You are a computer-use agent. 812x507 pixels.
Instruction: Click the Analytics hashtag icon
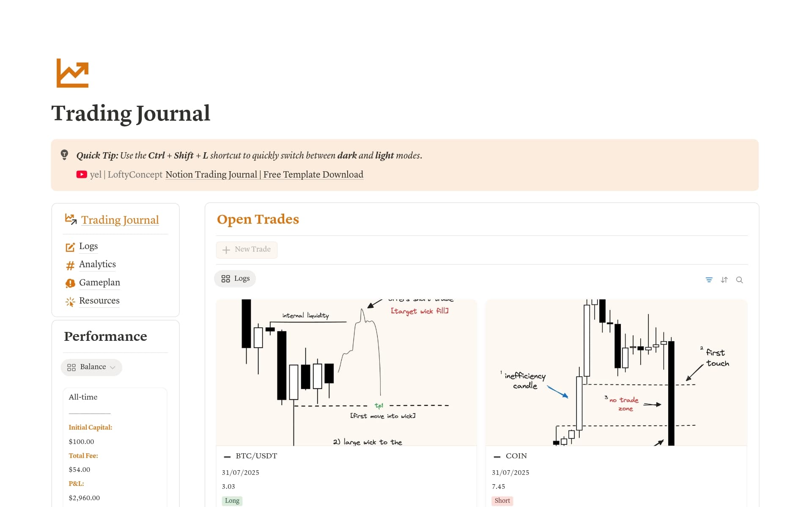(70, 265)
